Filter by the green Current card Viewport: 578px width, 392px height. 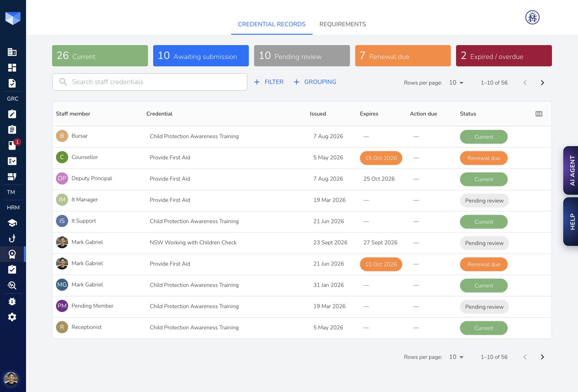100,56
